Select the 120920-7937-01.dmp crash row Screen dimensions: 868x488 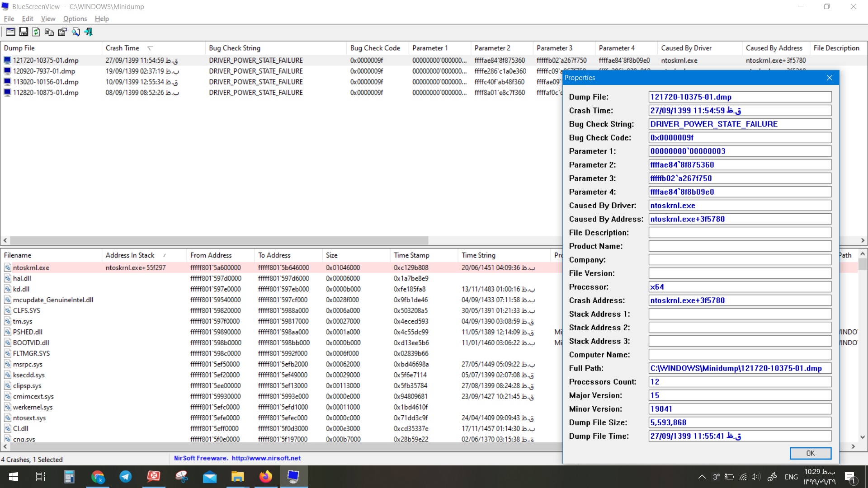44,71
